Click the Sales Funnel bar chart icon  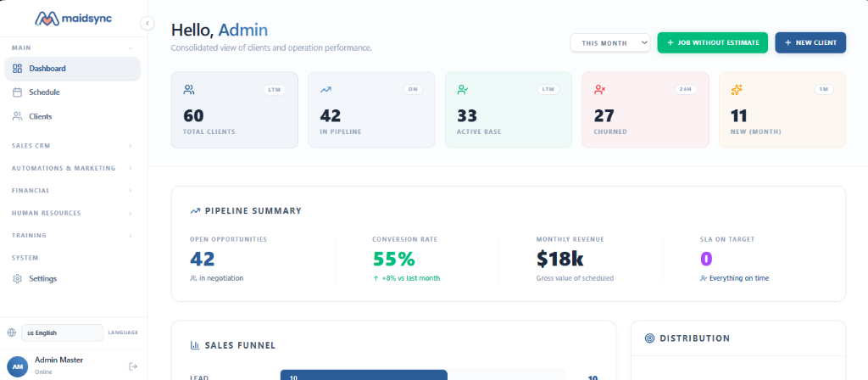coord(195,345)
